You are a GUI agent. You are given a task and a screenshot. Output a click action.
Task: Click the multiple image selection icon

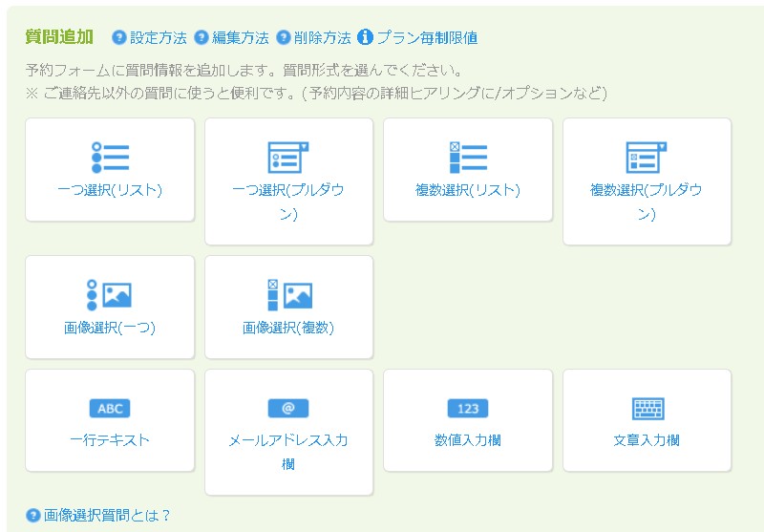pyautogui.click(x=288, y=294)
